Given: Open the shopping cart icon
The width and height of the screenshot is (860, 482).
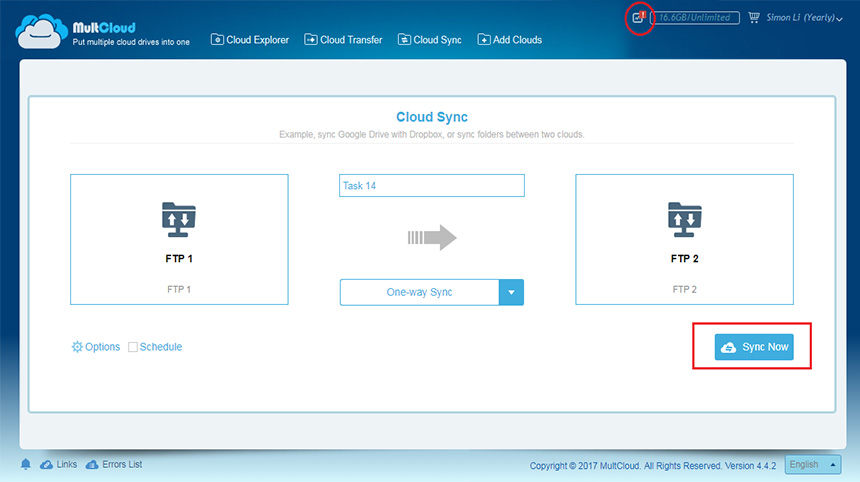Looking at the screenshot, I should (754, 18).
